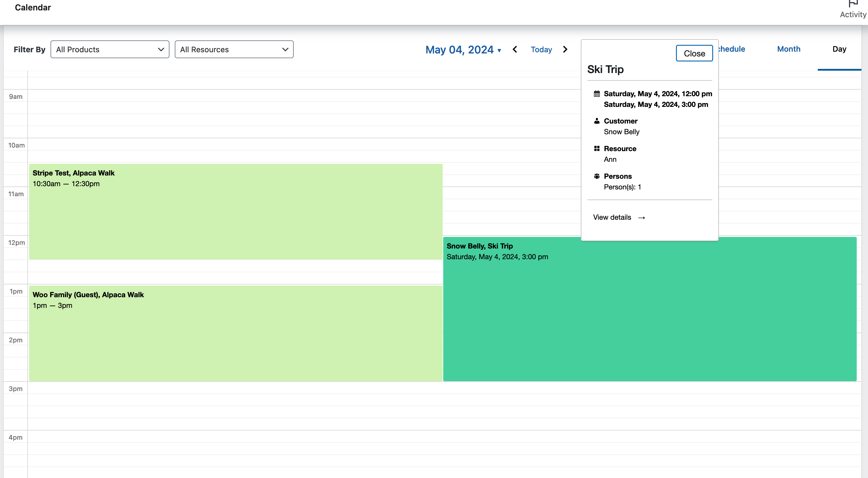Viewport: 868px width, 478px height.
Task: Click the arrow icon next to View details
Action: point(642,217)
